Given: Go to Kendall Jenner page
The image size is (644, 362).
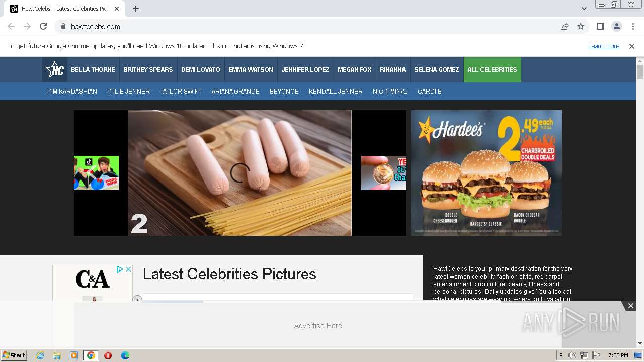Looking at the screenshot, I should [x=336, y=92].
